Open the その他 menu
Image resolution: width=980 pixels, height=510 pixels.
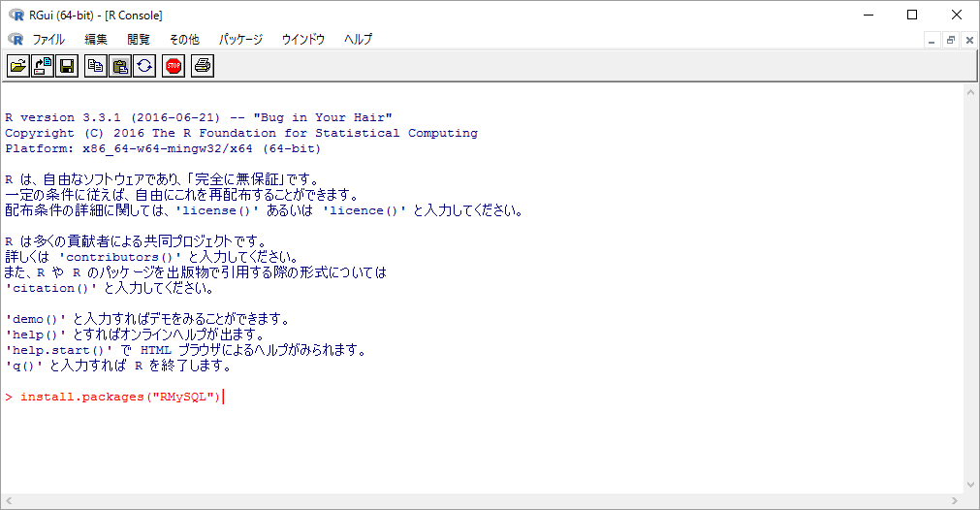[x=184, y=40]
